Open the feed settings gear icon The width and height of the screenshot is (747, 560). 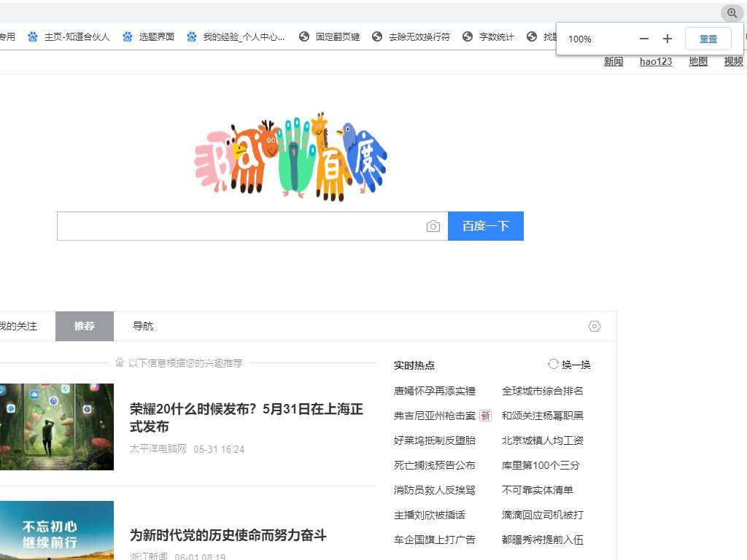(595, 326)
